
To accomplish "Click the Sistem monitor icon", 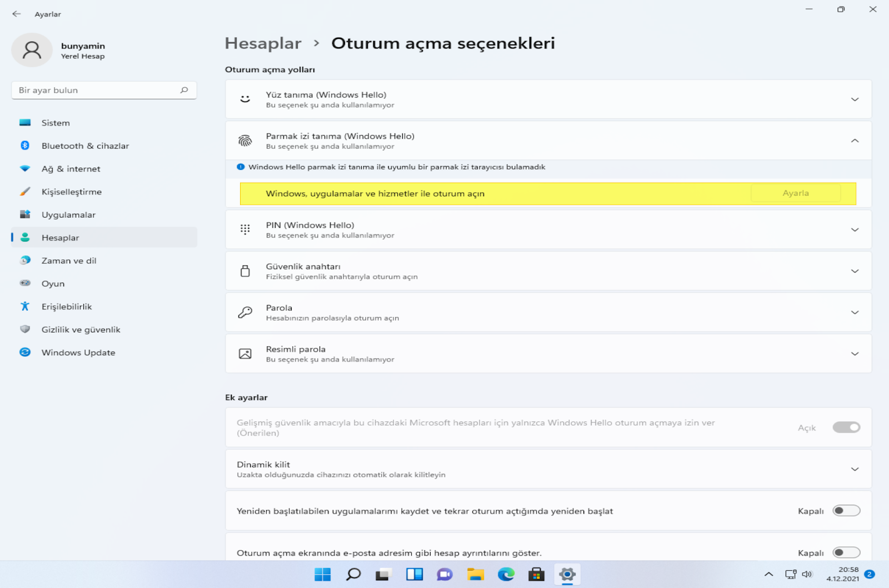I will (25, 123).
